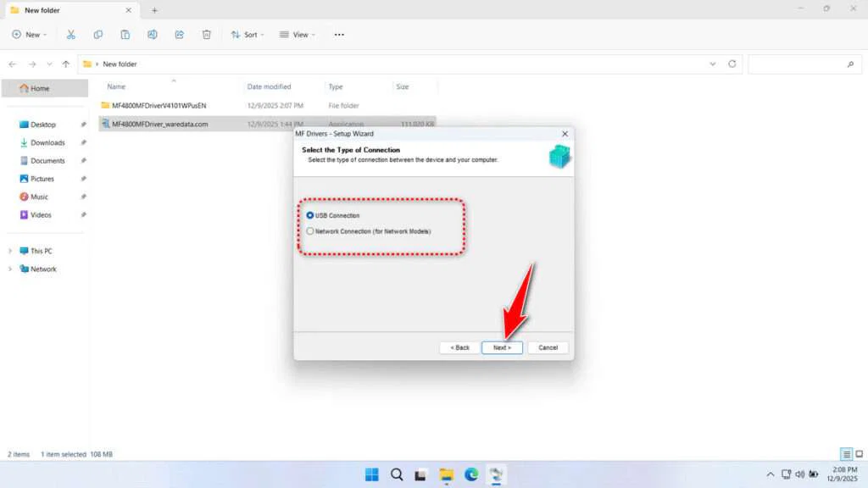Choose Network Connection for Network Models
Viewport: 868px width, 488px height.
coord(310,230)
